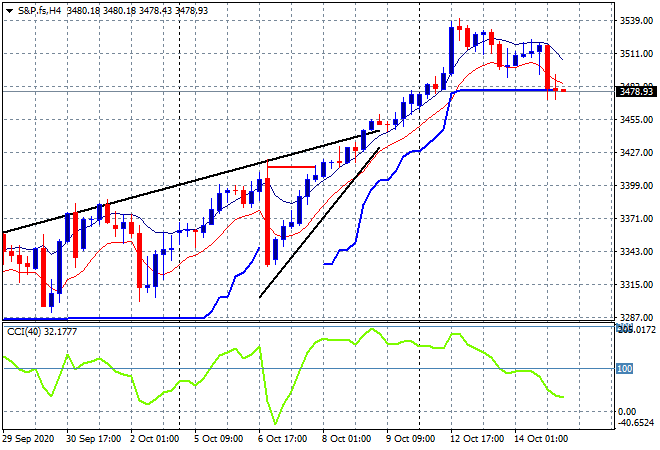The height and width of the screenshot is (450, 660).
Task: Click the 6 Oct 17:00 time label
Action: point(282,439)
